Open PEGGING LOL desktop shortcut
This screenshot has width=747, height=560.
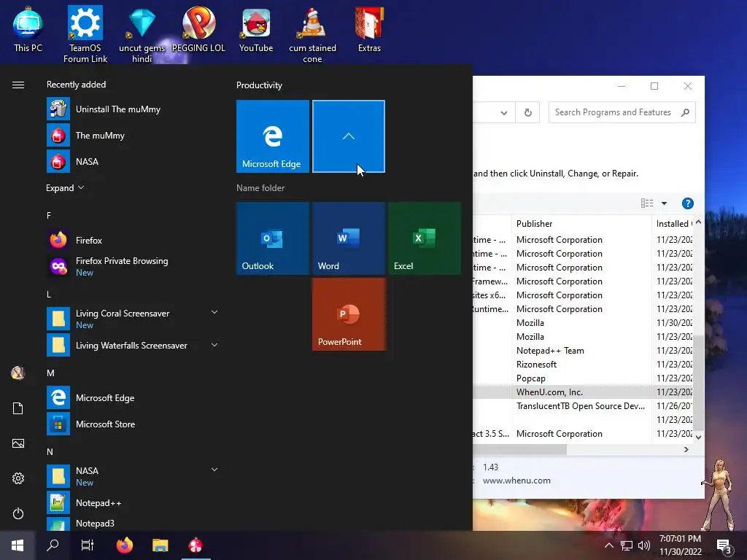click(x=198, y=29)
